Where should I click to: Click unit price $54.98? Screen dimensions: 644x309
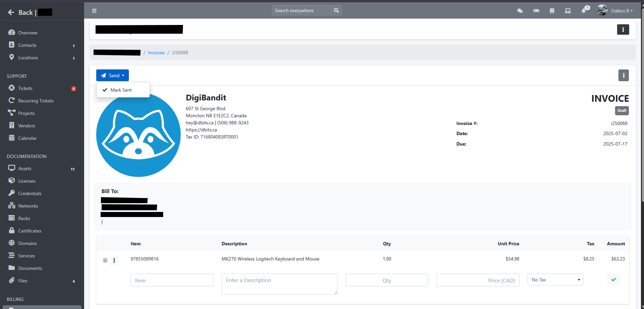(512, 259)
